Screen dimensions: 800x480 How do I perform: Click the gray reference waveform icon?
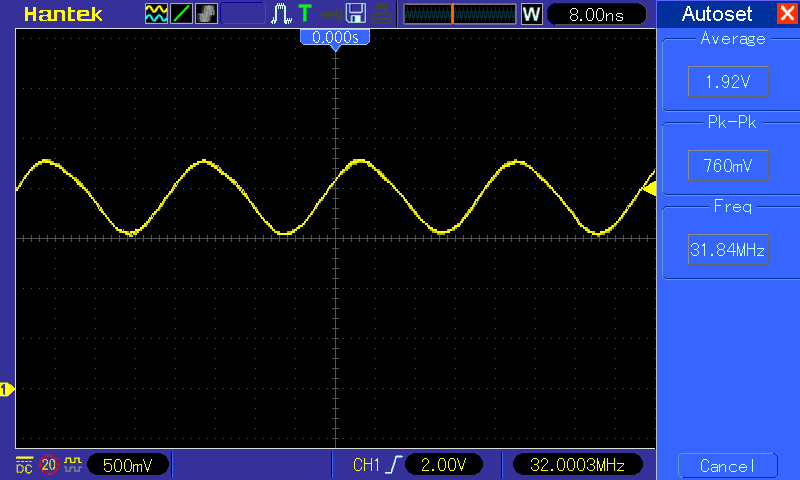point(206,14)
